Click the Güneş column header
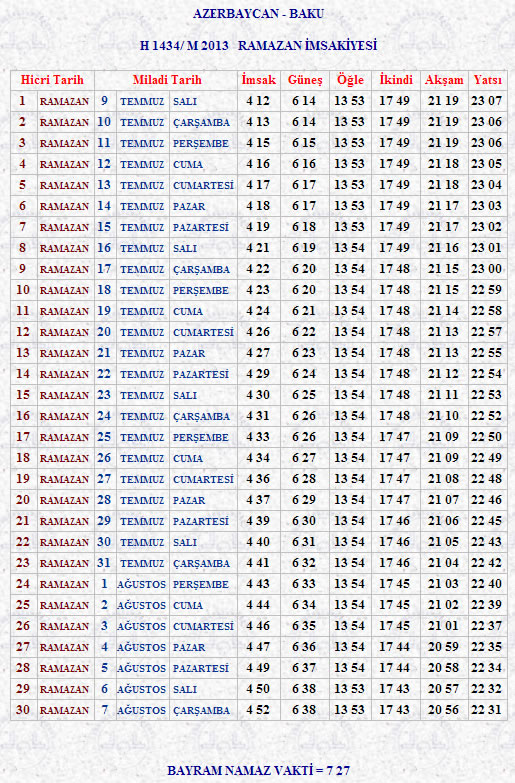Viewport: 515px width, 783px height. tap(305, 80)
